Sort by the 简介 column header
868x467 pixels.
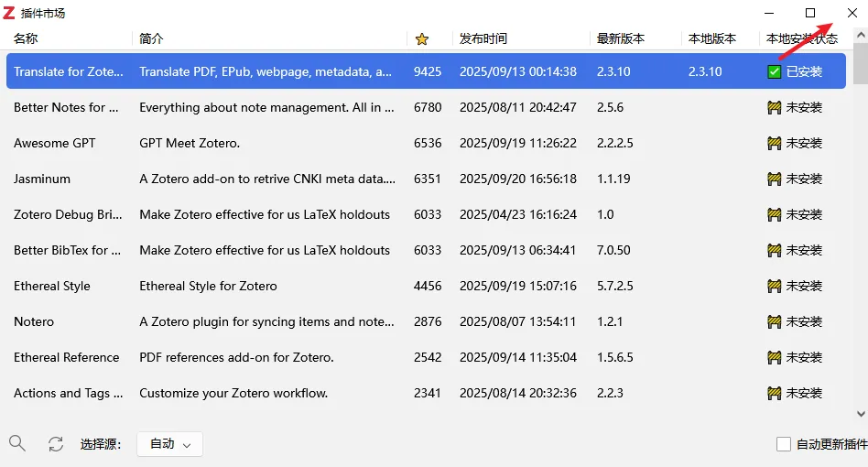151,38
